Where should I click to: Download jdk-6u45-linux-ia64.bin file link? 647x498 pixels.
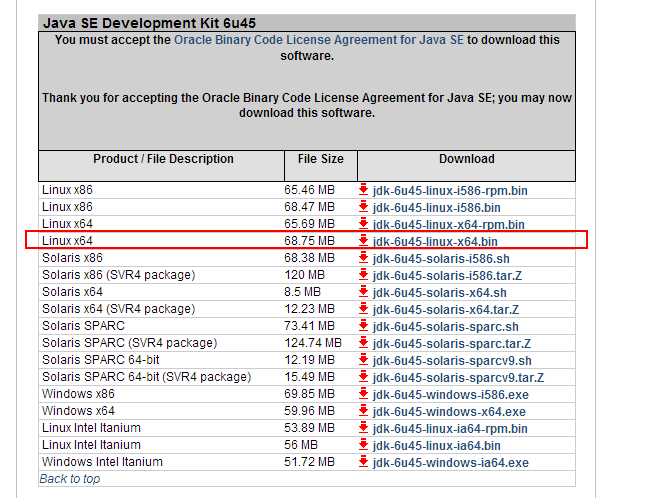click(437, 446)
